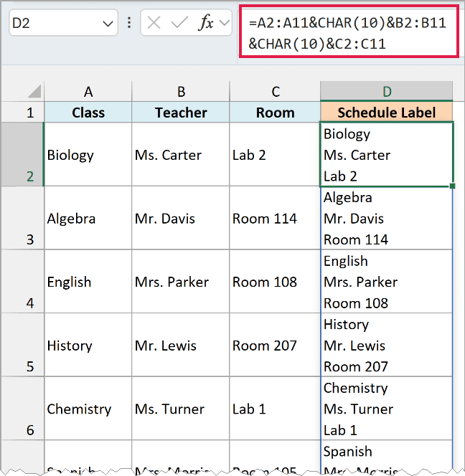Select row 2 header
Screen dimensions: 465x476
[x=22, y=154]
